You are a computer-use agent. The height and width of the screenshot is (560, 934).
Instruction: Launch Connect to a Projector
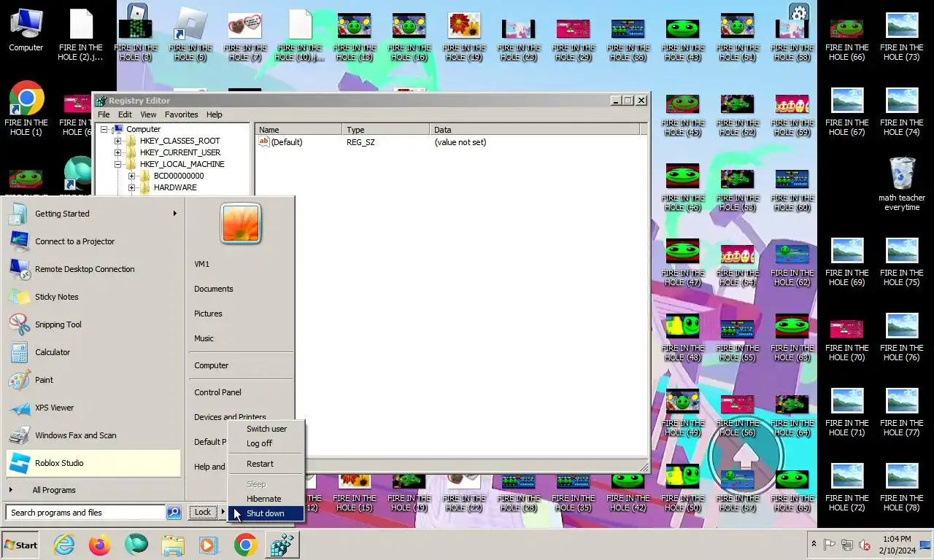coord(93,241)
